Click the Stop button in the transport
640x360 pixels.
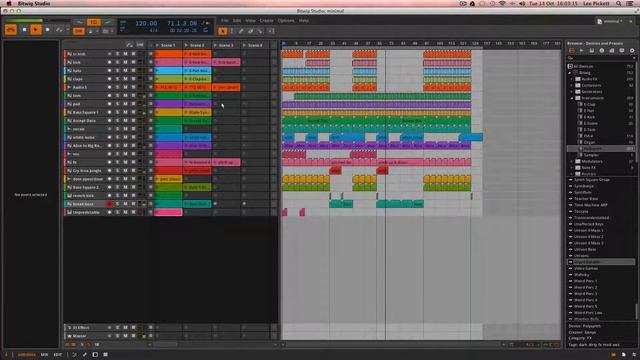point(24,29)
